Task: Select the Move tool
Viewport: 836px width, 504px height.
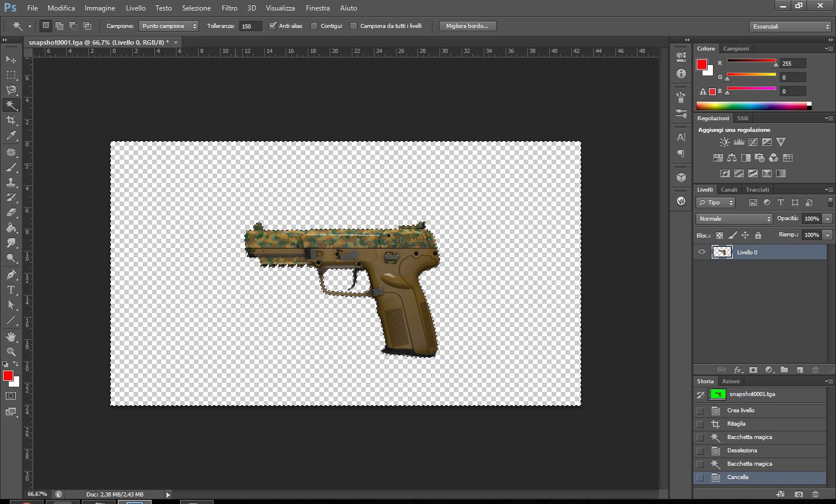Action: [x=11, y=59]
